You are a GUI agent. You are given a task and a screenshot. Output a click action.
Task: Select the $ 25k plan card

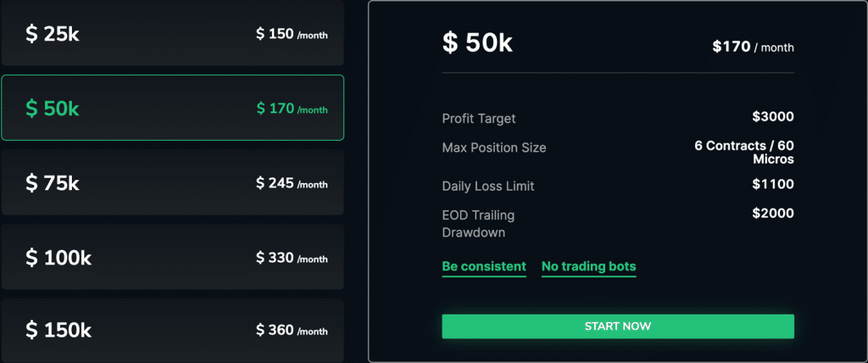tap(172, 34)
